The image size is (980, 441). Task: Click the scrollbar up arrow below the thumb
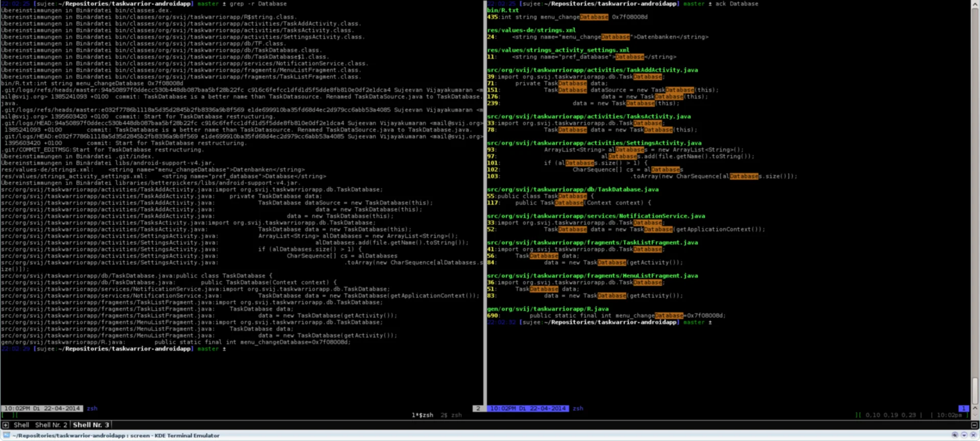click(975, 407)
